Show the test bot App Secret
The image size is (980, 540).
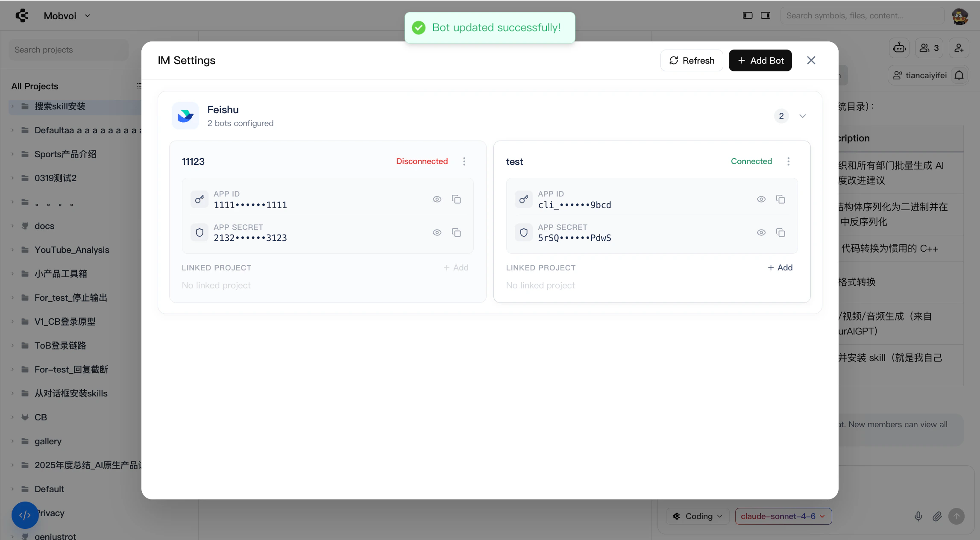(761, 233)
